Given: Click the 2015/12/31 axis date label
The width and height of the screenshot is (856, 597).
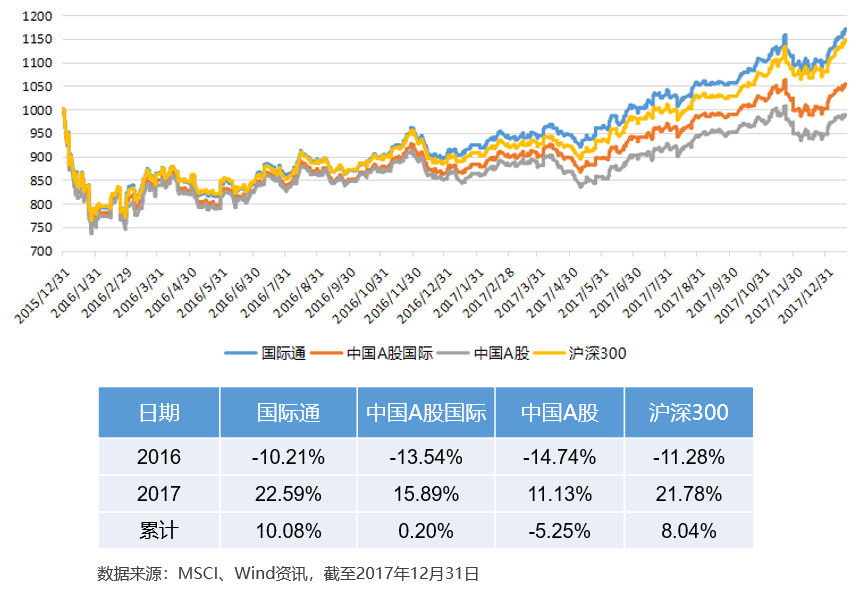Looking at the screenshot, I should coord(43,296).
